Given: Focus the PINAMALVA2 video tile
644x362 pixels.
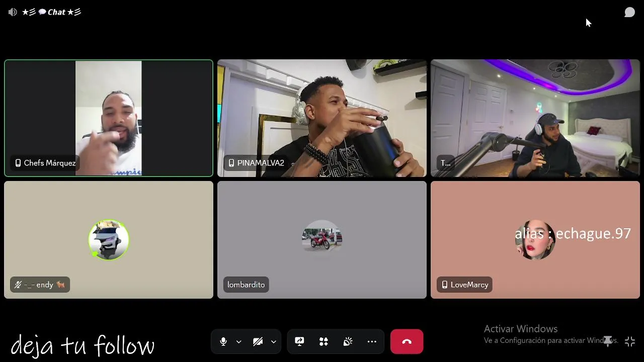Looking at the screenshot, I should [322, 118].
